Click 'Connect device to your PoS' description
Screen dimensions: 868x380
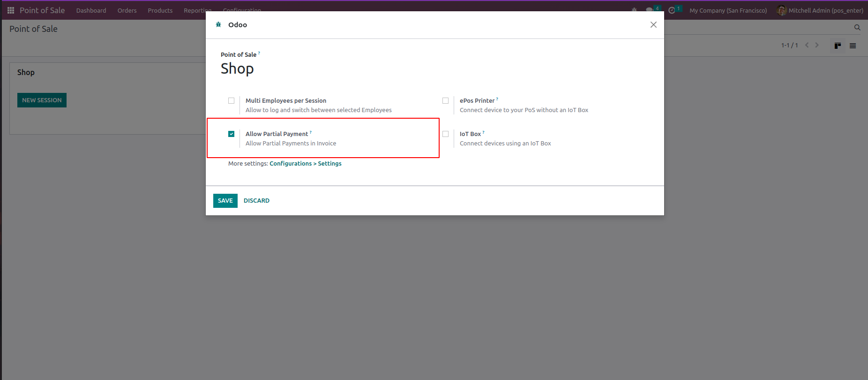(x=524, y=110)
